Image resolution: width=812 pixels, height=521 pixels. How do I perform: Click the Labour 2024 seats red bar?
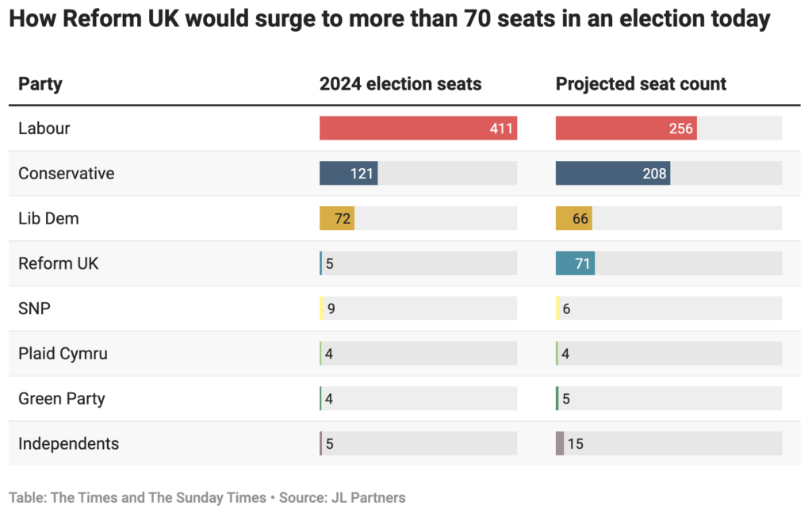tap(418, 128)
